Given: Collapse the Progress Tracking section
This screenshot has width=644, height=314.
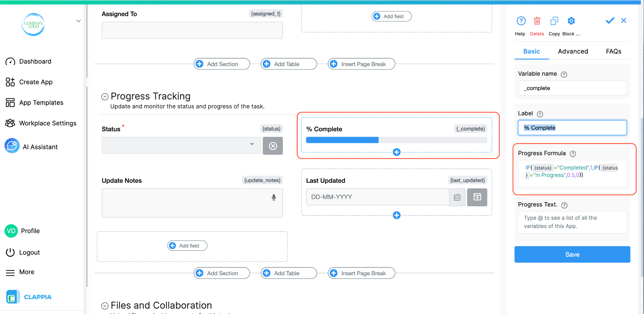Looking at the screenshot, I should (104, 96).
